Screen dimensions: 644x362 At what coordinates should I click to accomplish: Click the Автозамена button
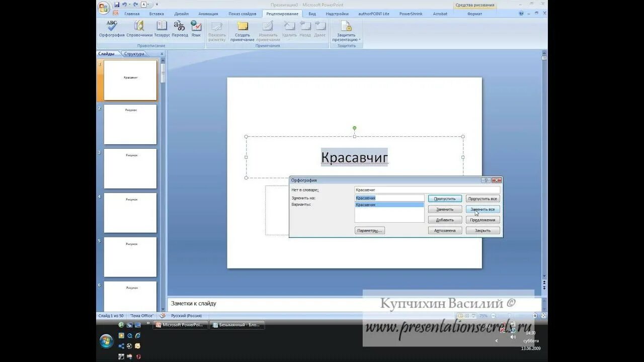coord(445,230)
